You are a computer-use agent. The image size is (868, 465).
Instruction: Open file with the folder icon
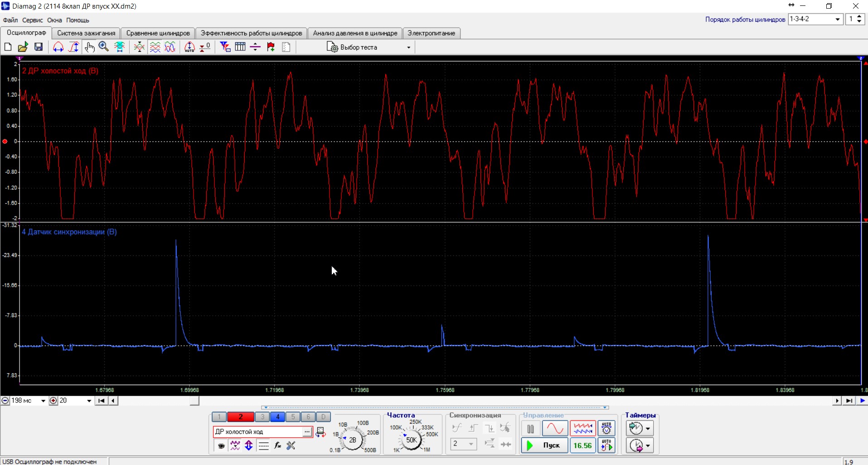coord(23,47)
